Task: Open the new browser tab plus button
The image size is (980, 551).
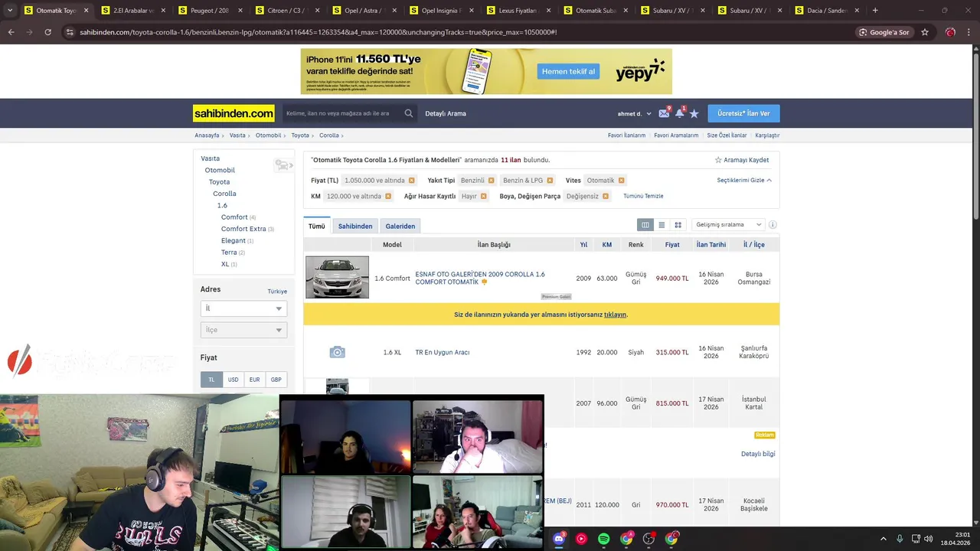Action: pyautogui.click(x=875, y=11)
